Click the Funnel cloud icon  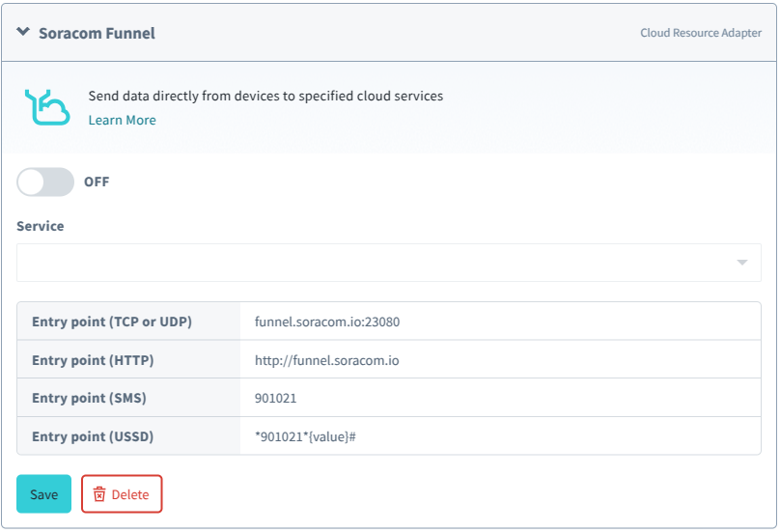47,107
